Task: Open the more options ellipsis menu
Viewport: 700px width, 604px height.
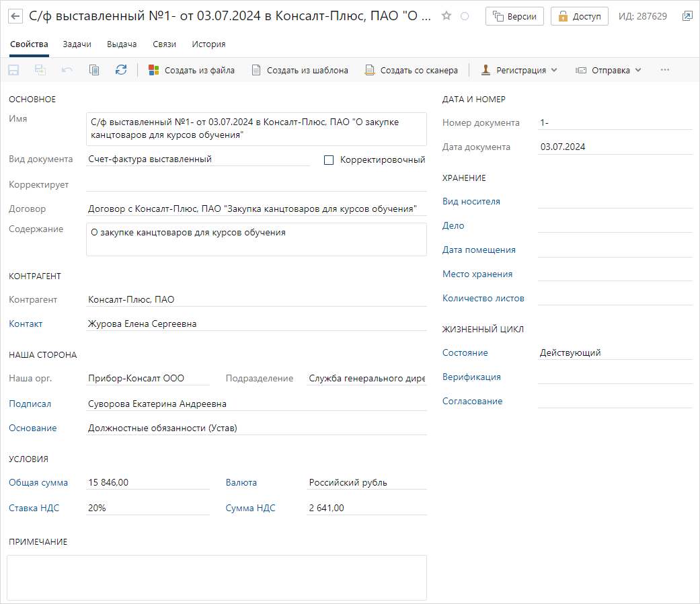Action: coord(665,70)
